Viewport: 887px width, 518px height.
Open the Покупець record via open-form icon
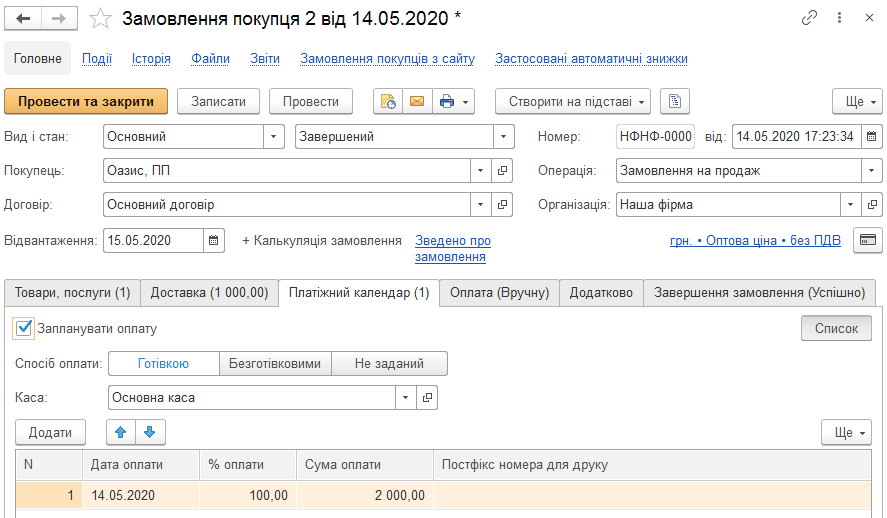[x=502, y=170]
